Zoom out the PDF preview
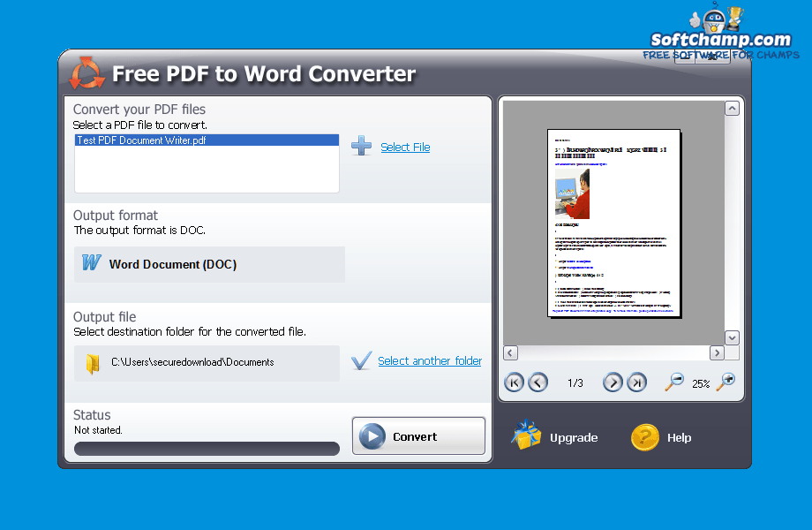This screenshot has height=530, width=812. point(674,382)
